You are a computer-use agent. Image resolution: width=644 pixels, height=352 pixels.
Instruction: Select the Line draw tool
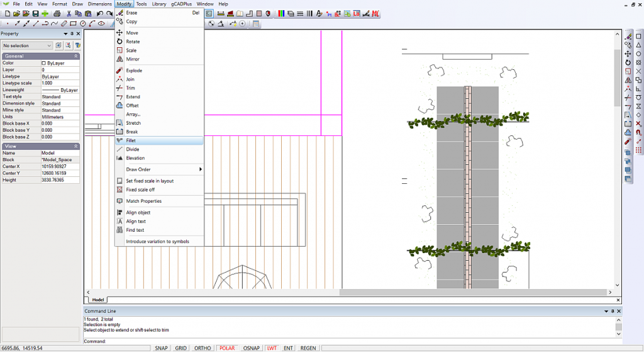pos(36,23)
